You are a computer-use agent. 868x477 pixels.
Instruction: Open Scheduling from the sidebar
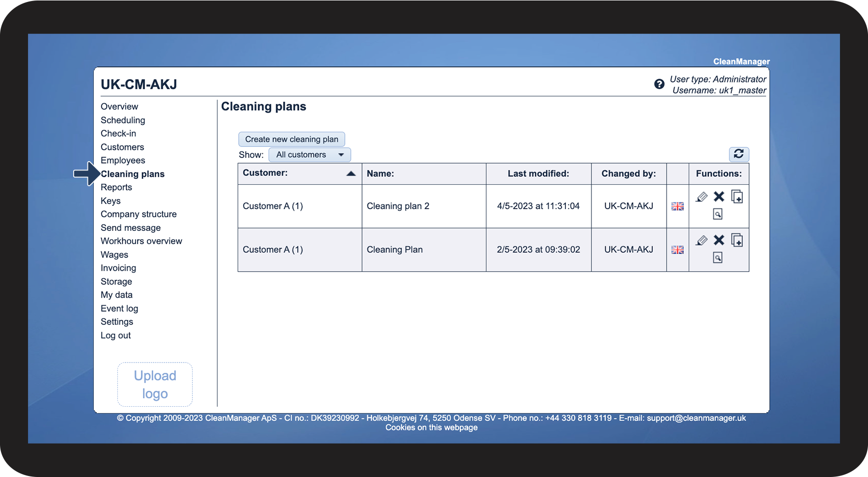coord(123,120)
